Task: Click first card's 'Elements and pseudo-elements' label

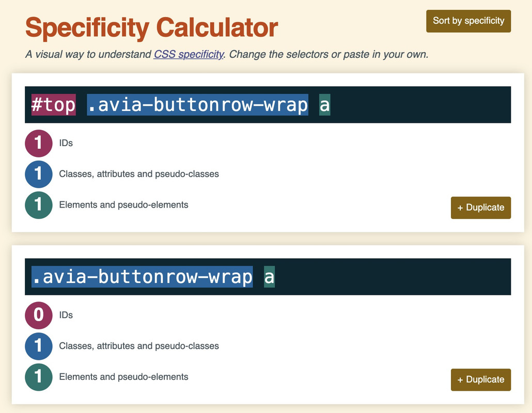Action: [x=123, y=205]
